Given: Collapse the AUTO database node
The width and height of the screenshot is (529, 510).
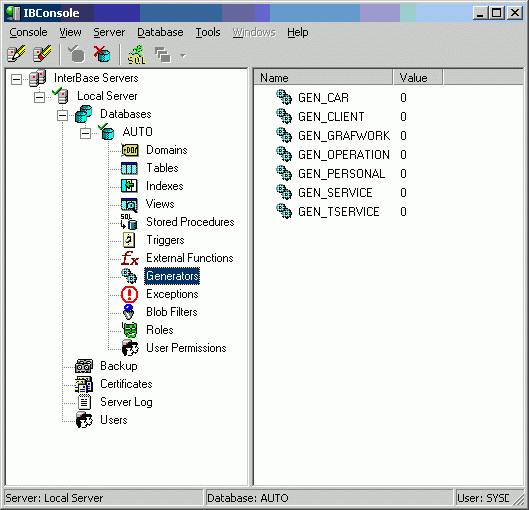Looking at the screenshot, I should tap(85, 133).
